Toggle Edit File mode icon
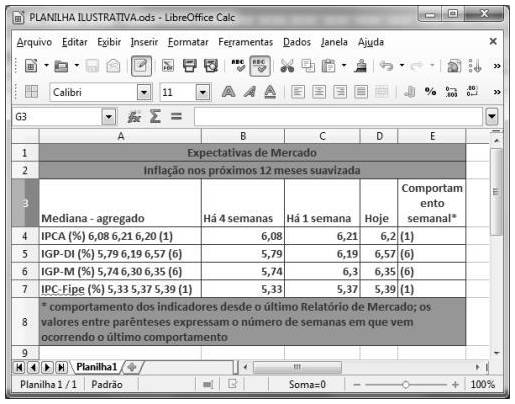Viewport: 515px width, 404px height. click(141, 66)
